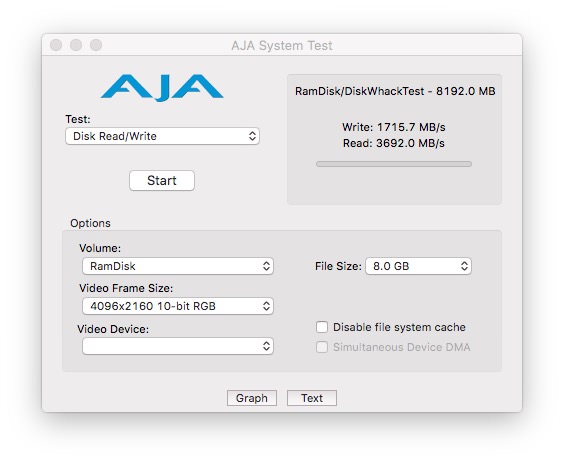Close the AJA System Test window
564x462 pixels.
56,45
